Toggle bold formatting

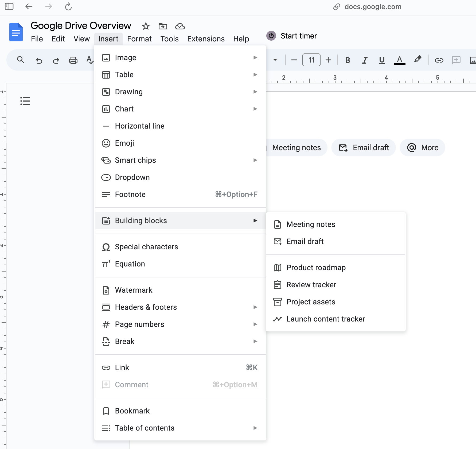tap(348, 60)
